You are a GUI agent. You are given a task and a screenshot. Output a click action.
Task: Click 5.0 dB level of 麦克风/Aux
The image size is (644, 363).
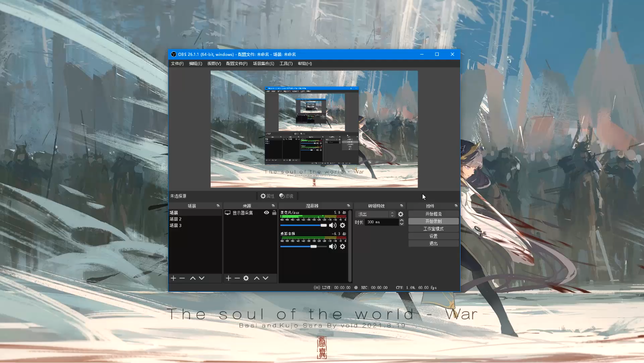click(x=340, y=212)
